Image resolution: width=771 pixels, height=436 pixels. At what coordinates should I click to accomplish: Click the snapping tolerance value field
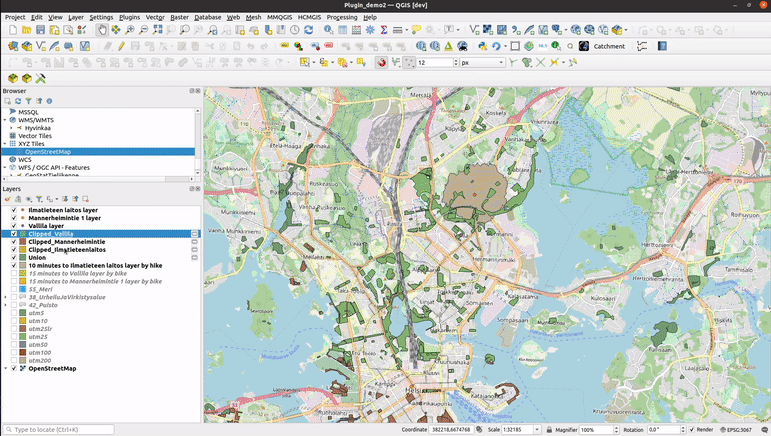click(x=434, y=62)
